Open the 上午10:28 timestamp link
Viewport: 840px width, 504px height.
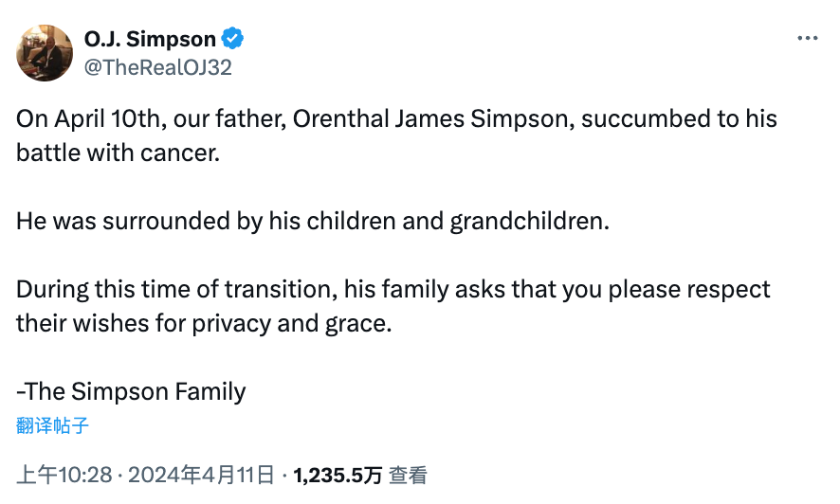[64, 475]
